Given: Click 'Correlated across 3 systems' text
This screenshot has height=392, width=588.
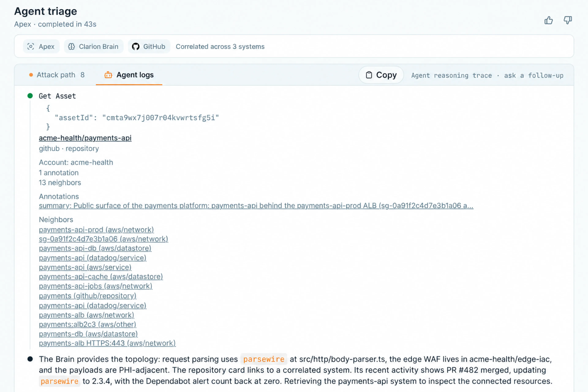Looking at the screenshot, I should point(220,47).
